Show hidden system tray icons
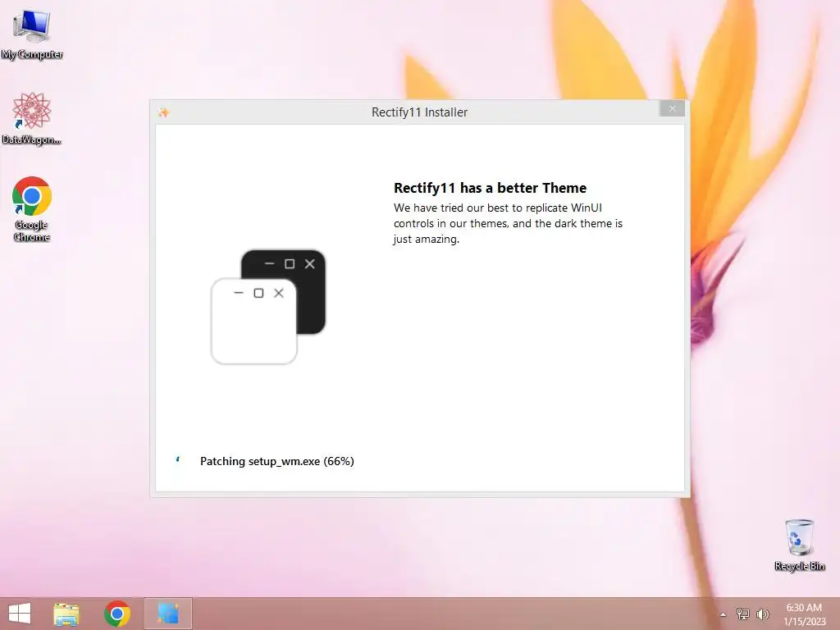Viewport: 840px width, 630px height. [723, 614]
